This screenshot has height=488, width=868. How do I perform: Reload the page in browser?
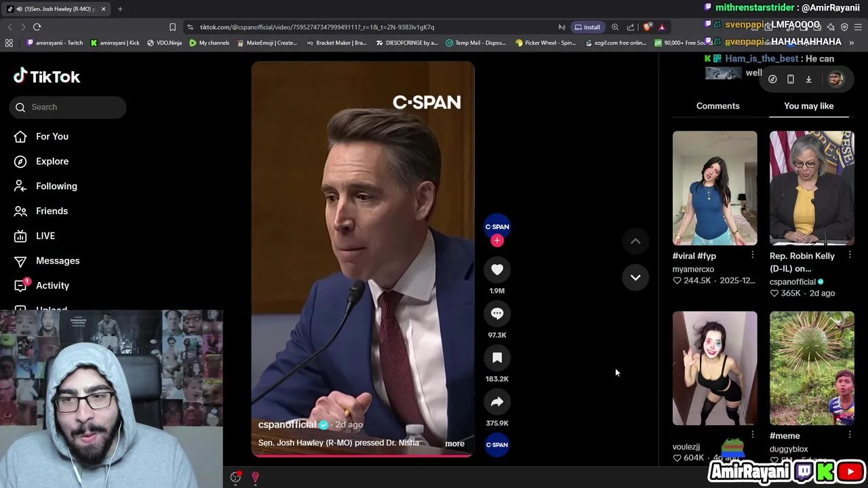click(37, 27)
